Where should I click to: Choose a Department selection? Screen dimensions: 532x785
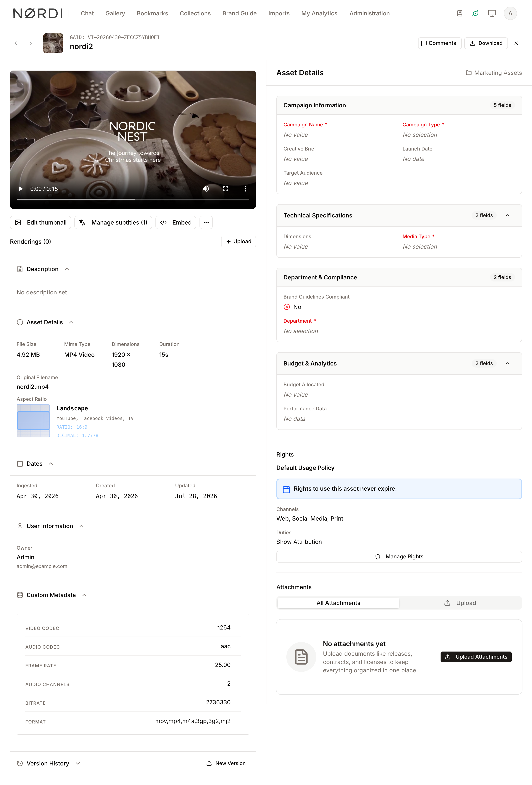click(x=301, y=331)
